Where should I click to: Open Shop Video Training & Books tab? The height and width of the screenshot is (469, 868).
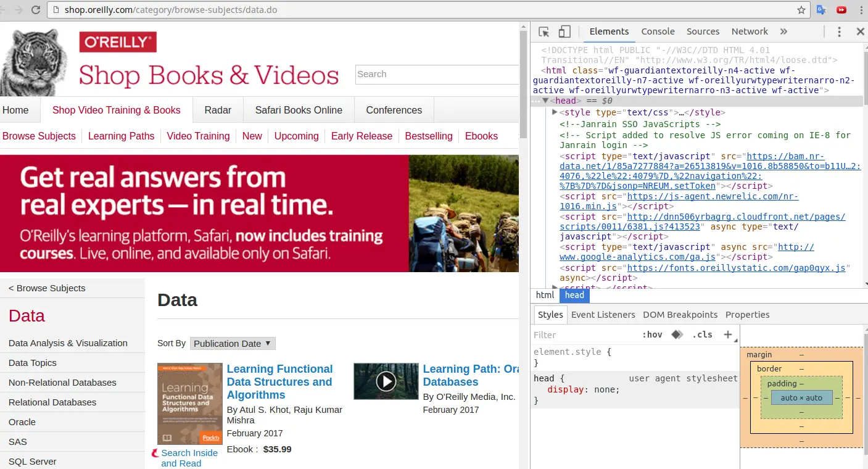(117, 110)
